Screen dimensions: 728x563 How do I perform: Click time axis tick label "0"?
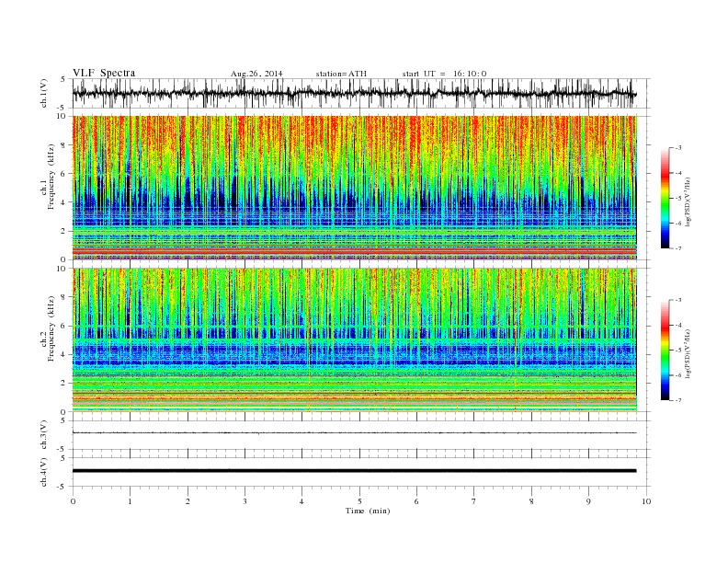(x=73, y=501)
